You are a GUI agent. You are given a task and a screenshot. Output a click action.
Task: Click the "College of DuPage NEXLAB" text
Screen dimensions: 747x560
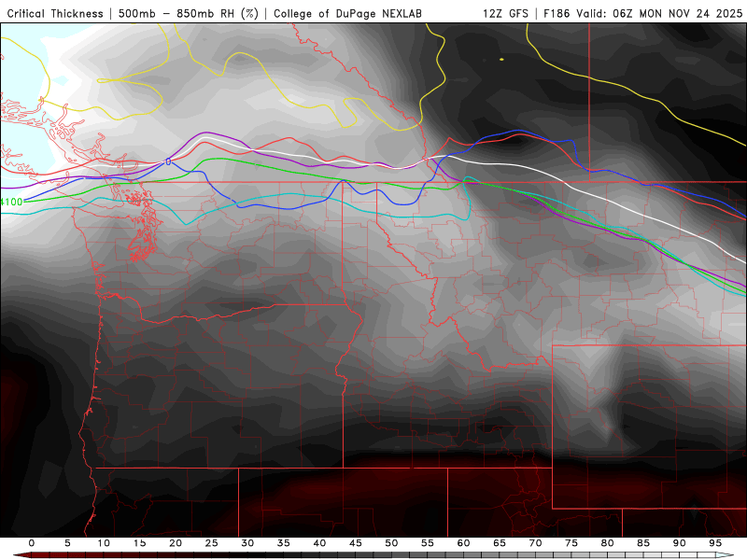point(347,13)
